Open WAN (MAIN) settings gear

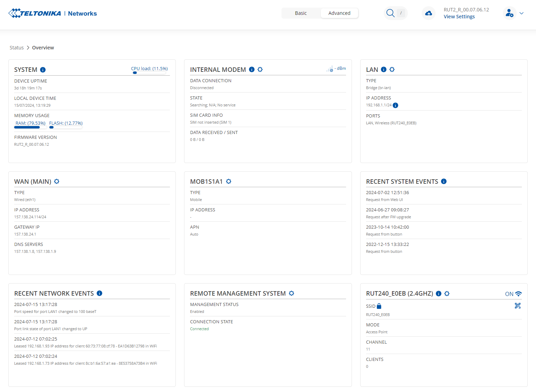point(57,181)
